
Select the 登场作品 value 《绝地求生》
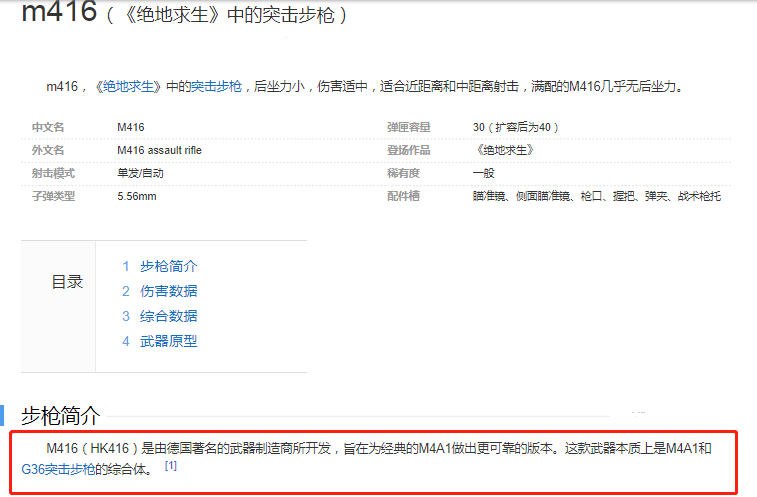coord(504,150)
